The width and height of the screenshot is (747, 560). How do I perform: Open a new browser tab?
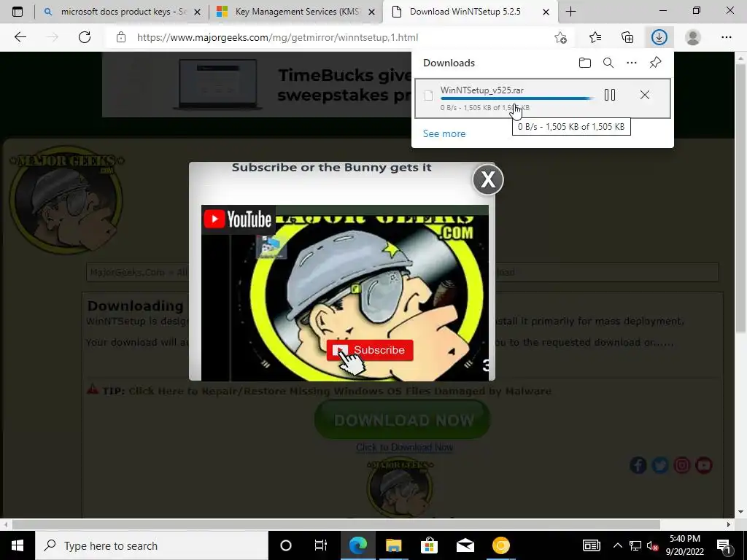point(570,12)
